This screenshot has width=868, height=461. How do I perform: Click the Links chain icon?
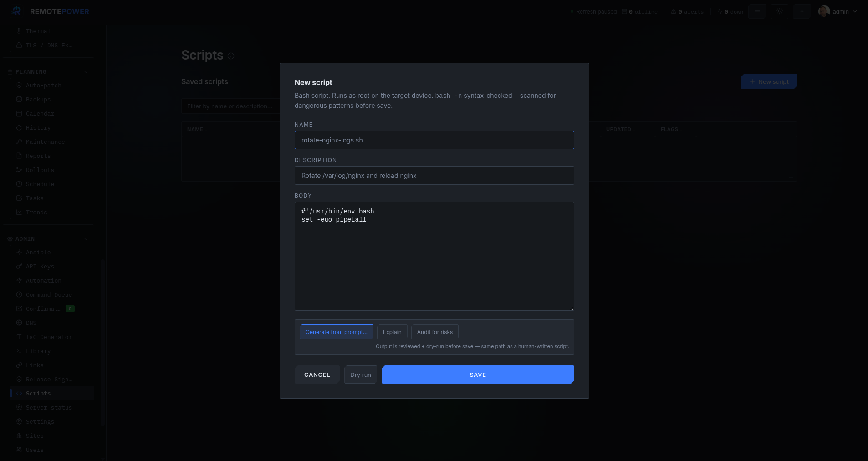click(19, 365)
